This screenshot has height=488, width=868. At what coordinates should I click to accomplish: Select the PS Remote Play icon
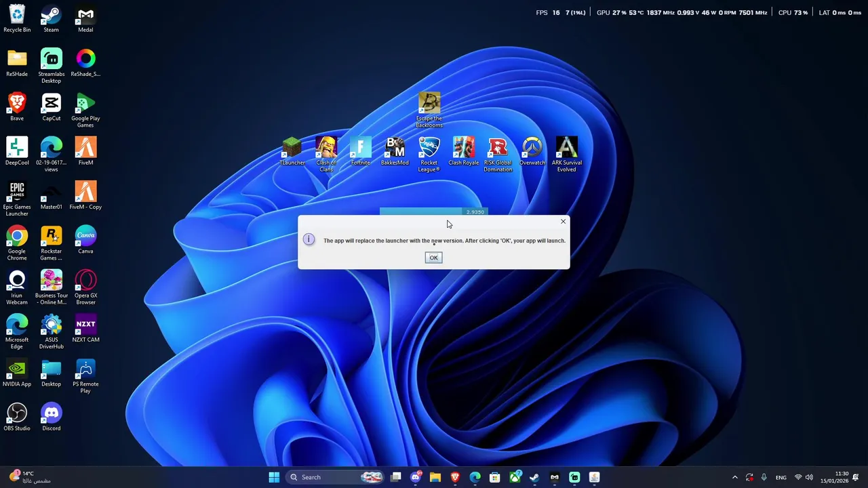(85, 376)
